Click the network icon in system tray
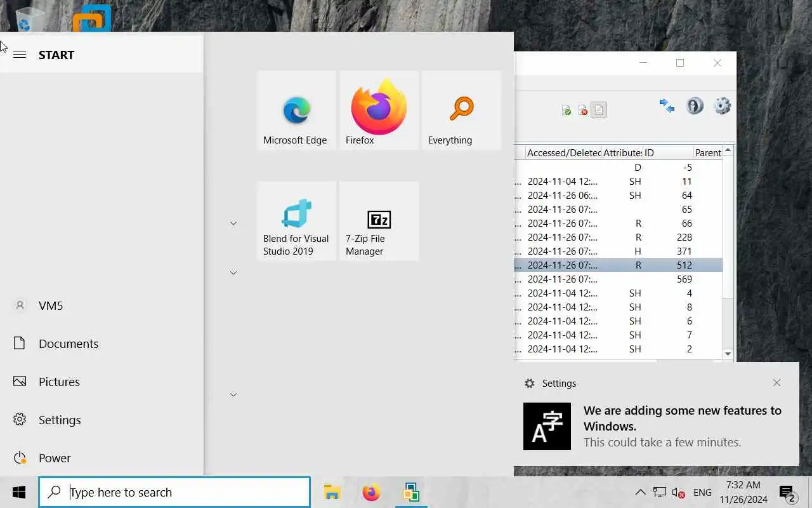The height and width of the screenshot is (508, 812). point(660,492)
